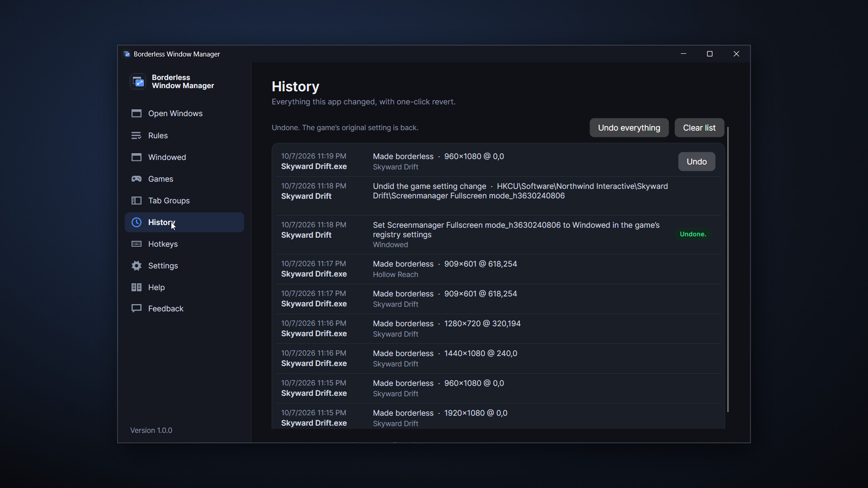Select the 'Undid the game setting change' entry

[x=498, y=196]
